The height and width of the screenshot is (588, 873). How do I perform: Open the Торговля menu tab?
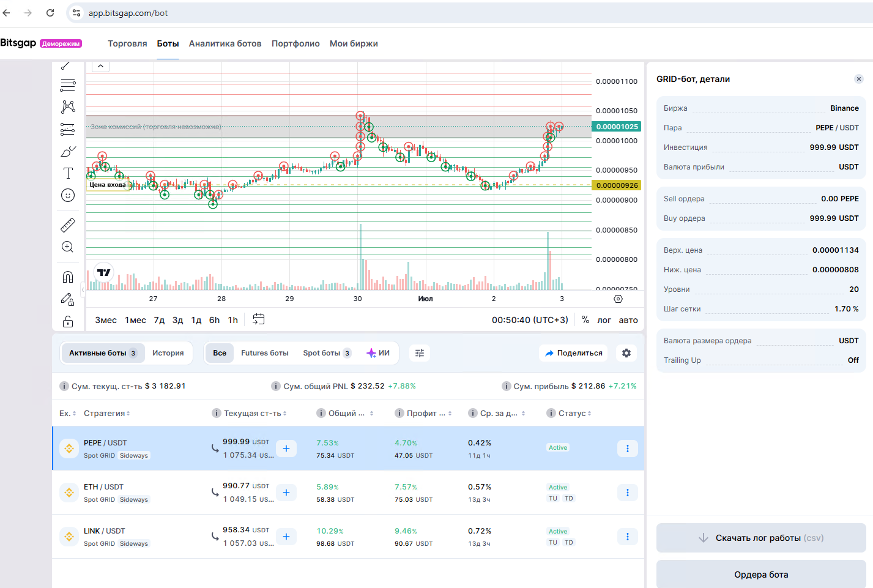point(127,43)
